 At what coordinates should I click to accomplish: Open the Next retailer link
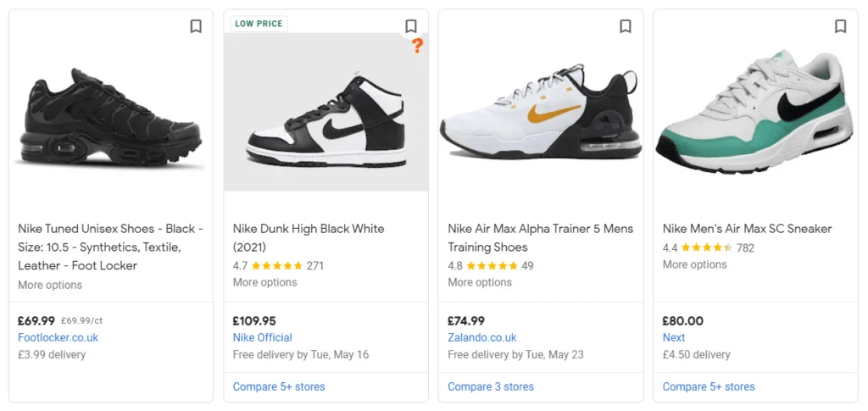[x=674, y=337]
